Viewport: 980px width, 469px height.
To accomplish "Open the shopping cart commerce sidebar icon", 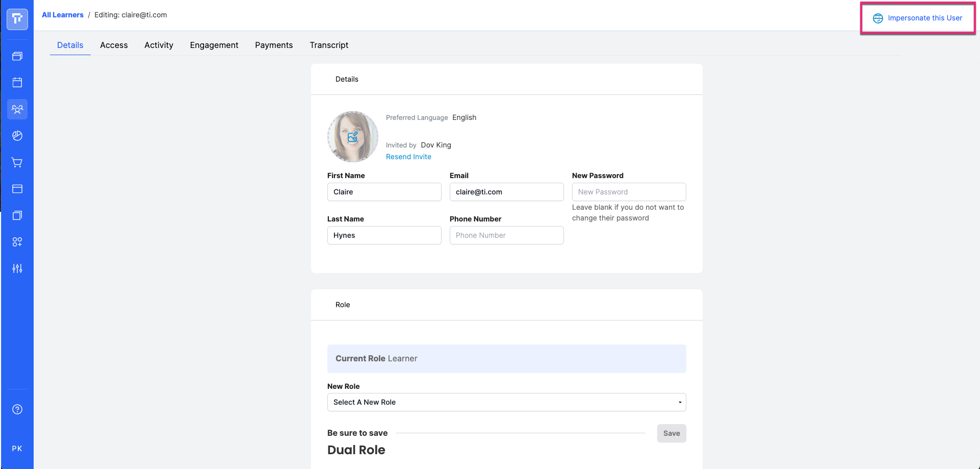I will [17, 162].
